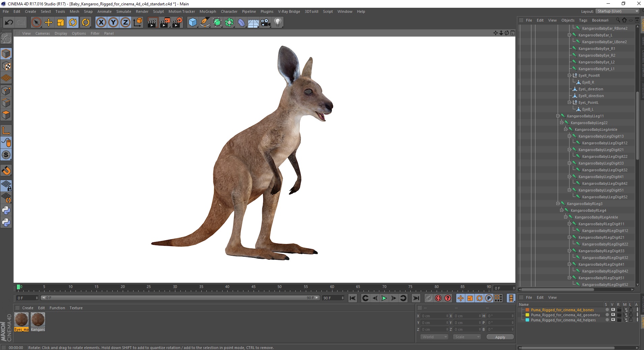Collapse KangarooBabyRLegDigit11 node
The image size is (644, 350).
[569, 224]
